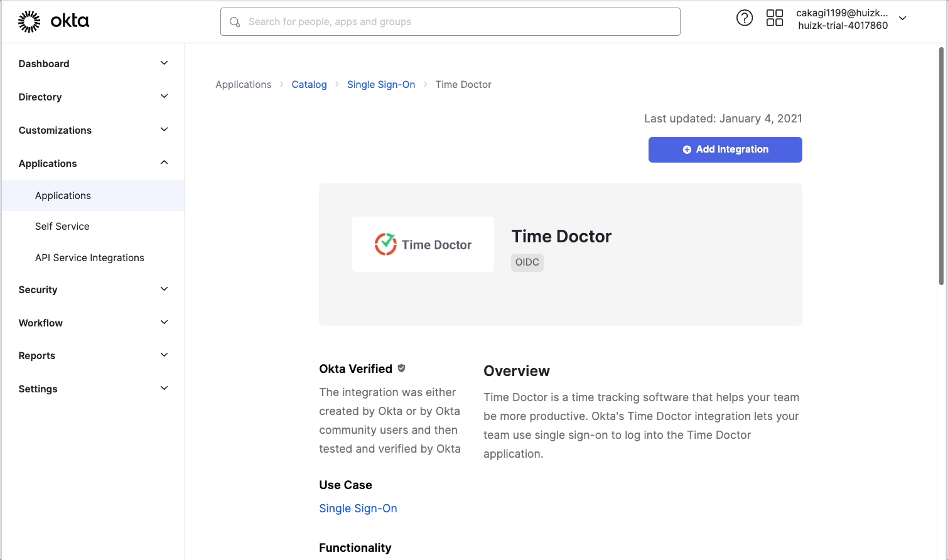Click the Add Integration button
948x560 pixels.
(725, 149)
